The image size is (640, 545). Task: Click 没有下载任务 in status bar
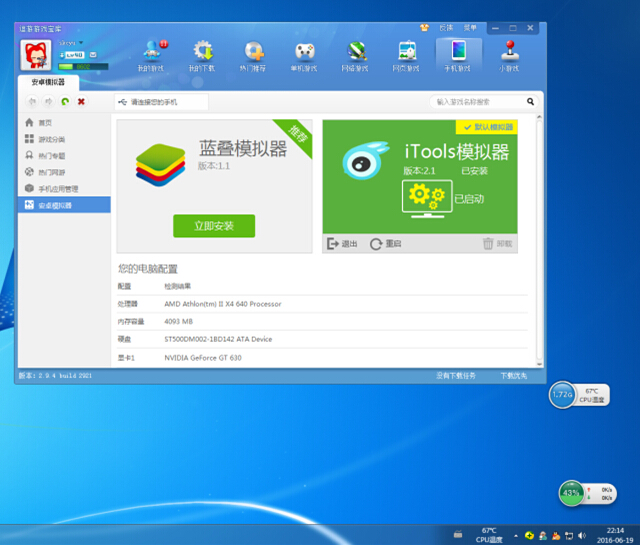pos(456,376)
